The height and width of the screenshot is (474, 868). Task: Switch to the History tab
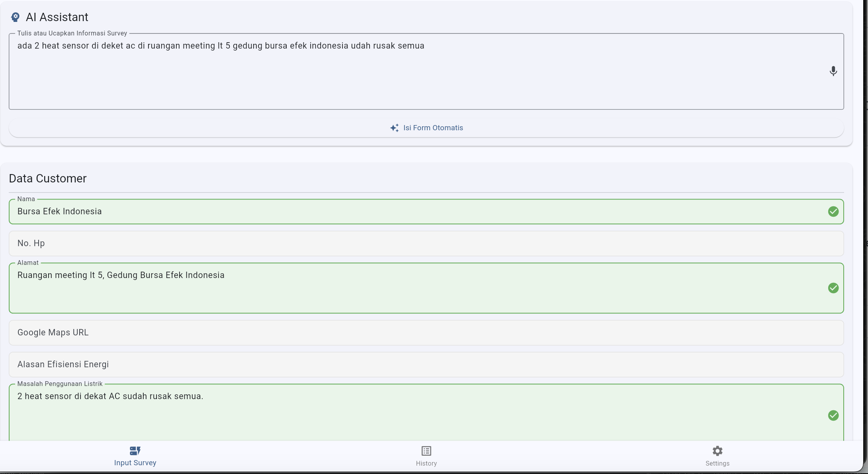click(x=426, y=456)
